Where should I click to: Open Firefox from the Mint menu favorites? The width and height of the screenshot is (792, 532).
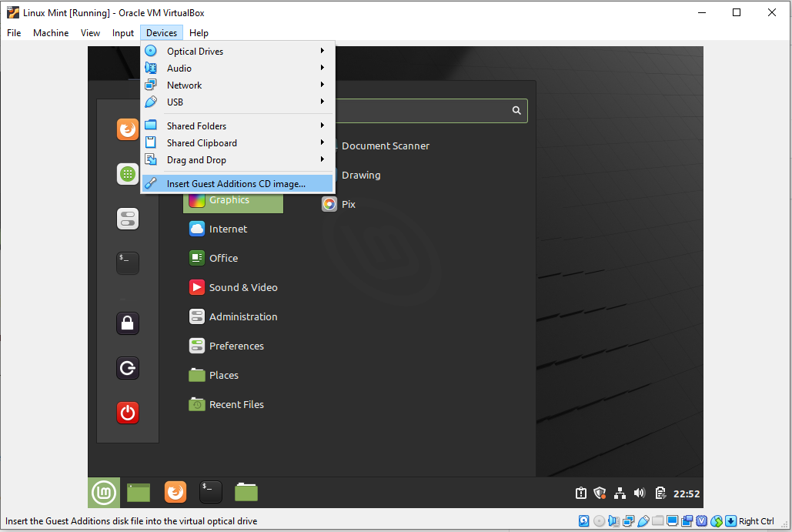[x=128, y=129]
